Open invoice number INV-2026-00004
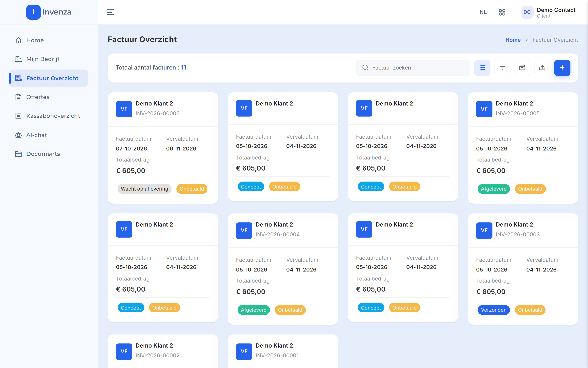The width and height of the screenshot is (588, 368). click(277, 234)
